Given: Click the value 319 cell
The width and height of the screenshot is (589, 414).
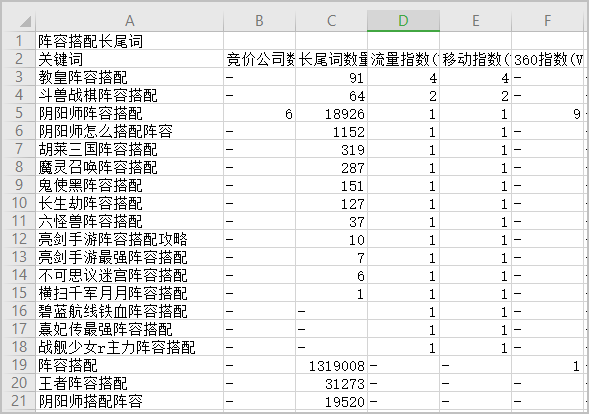Looking at the screenshot, I should click(x=332, y=149).
